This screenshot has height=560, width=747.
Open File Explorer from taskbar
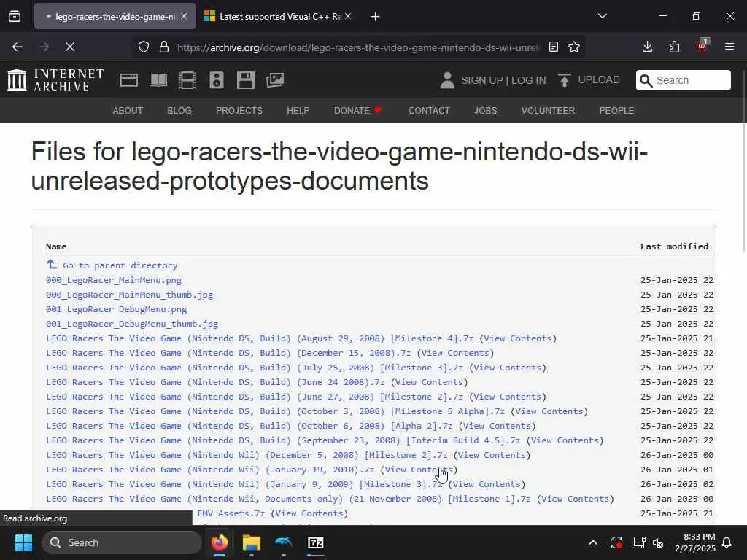tap(251, 542)
